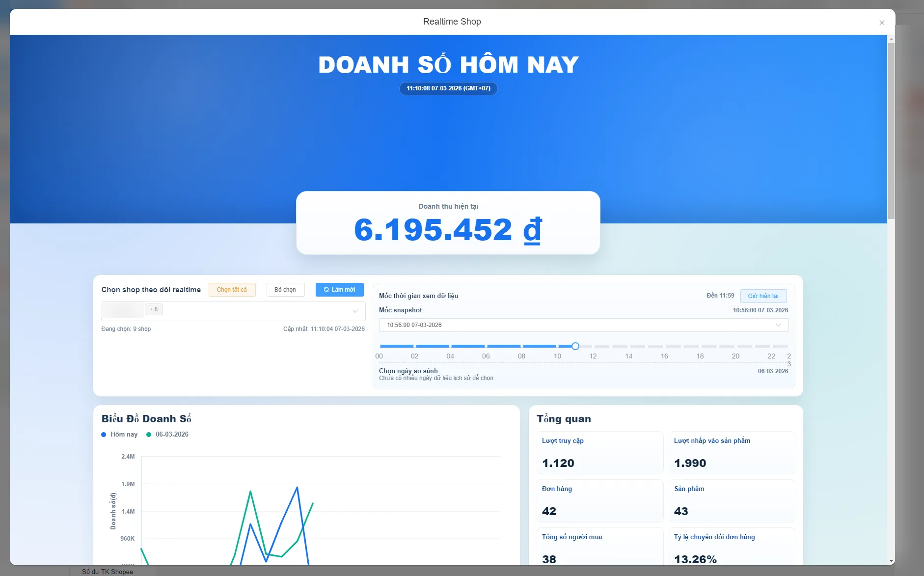
Task: Toggle '06-03-2026' legend series in chart
Action: click(167, 434)
